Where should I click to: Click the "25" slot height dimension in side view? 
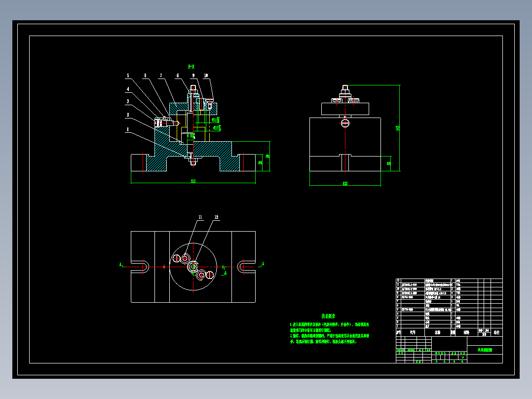point(388,163)
